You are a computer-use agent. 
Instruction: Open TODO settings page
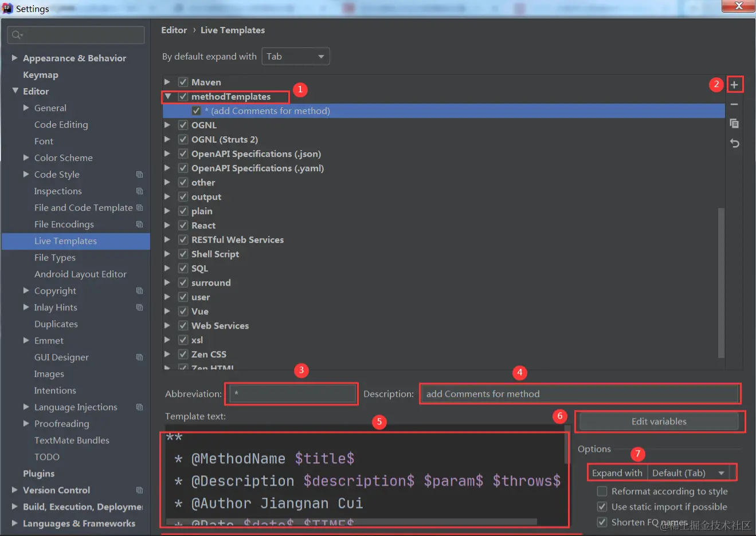tap(47, 457)
